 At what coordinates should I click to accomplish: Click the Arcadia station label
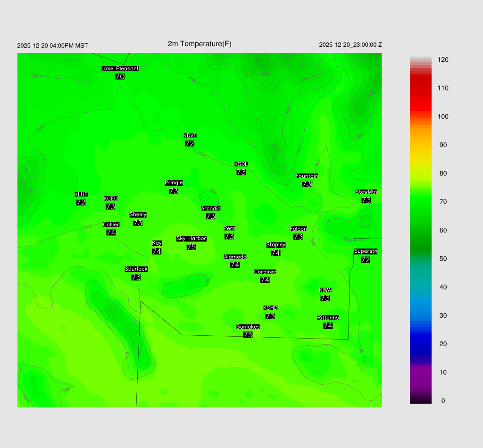pos(210,208)
